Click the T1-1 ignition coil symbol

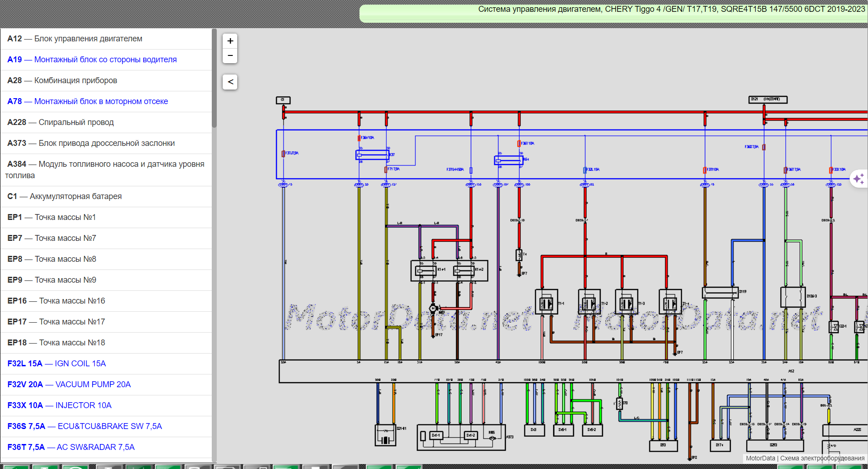pos(546,303)
